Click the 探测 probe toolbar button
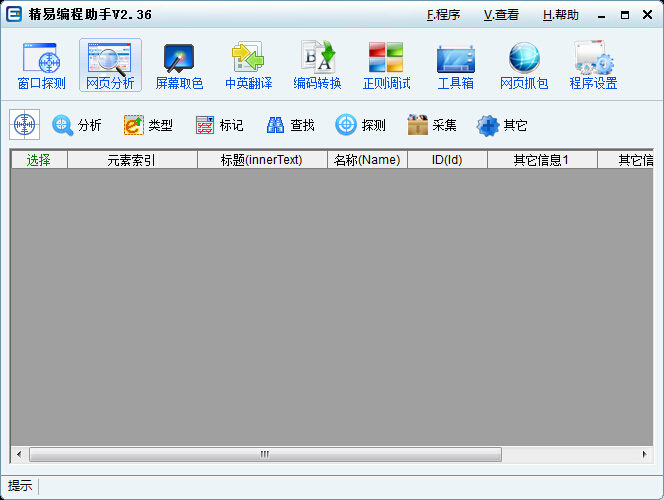The image size is (664, 500). click(360, 125)
